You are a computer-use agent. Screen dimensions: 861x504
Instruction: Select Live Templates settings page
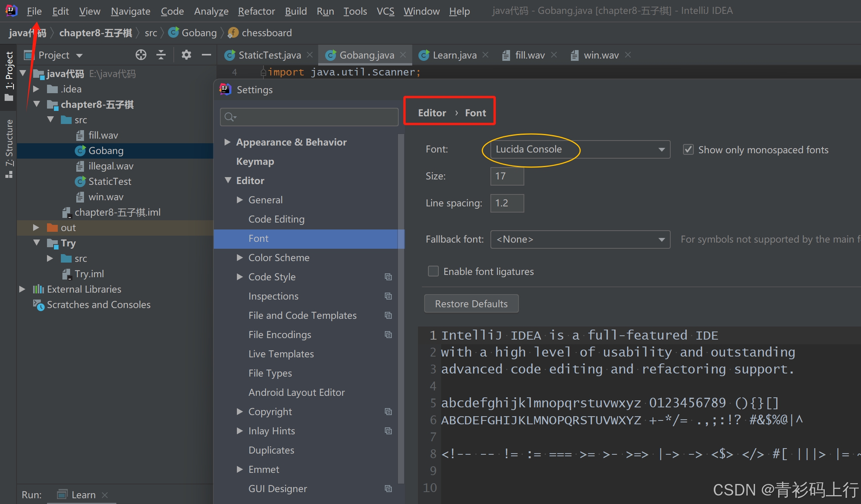[x=281, y=354]
